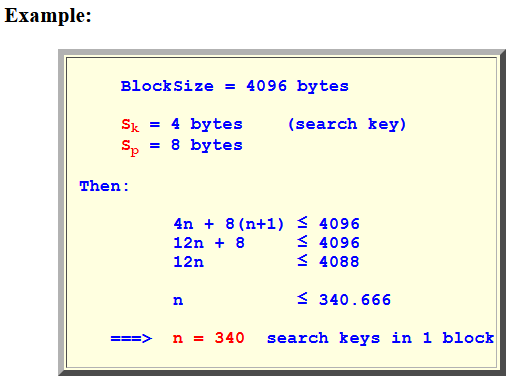This screenshot has height=384, width=518.
Task: Click the 4096 in the first inequality
Action: point(339,224)
